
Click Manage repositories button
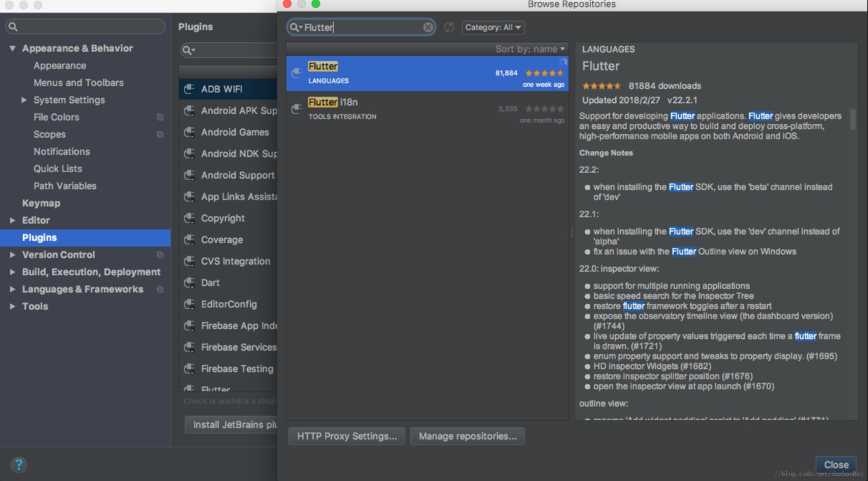[468, 436]
